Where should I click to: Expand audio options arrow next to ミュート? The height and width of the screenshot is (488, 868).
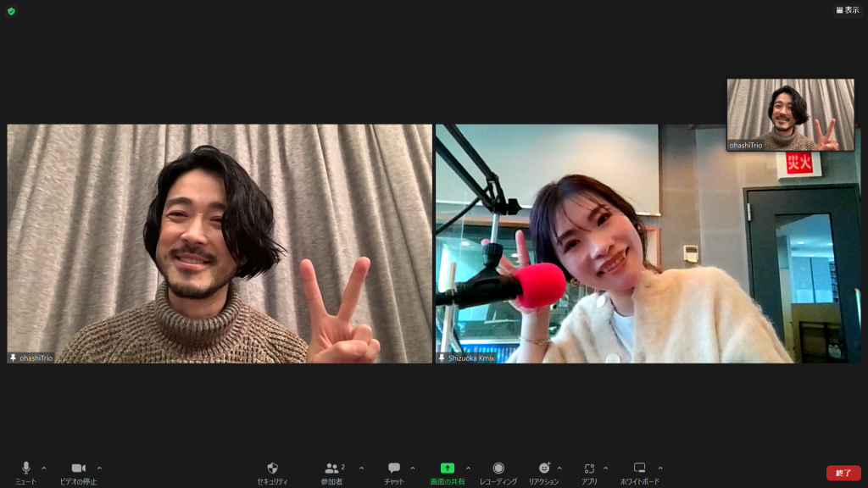[x=44, y=468]
